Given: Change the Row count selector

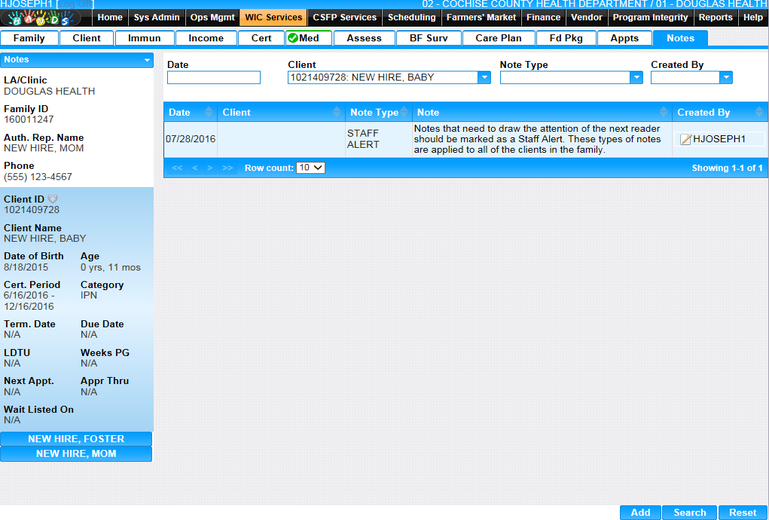Looking at the screenshot, I should [x=310, y=168].
